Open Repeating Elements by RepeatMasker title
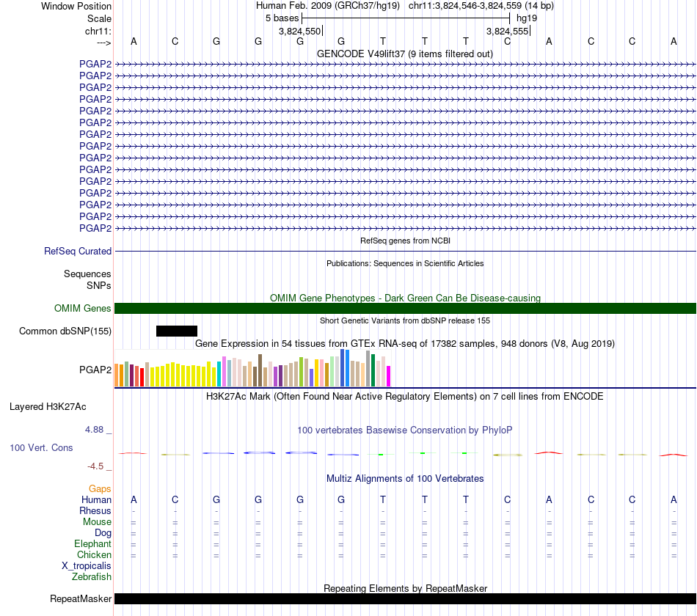The width and height of the screenshot is (697, 616). (x=405, y=588)
